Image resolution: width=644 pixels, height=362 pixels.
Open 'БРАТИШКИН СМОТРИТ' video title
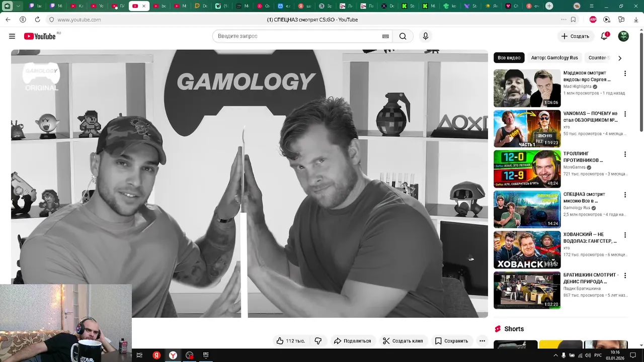coord(591,278)
